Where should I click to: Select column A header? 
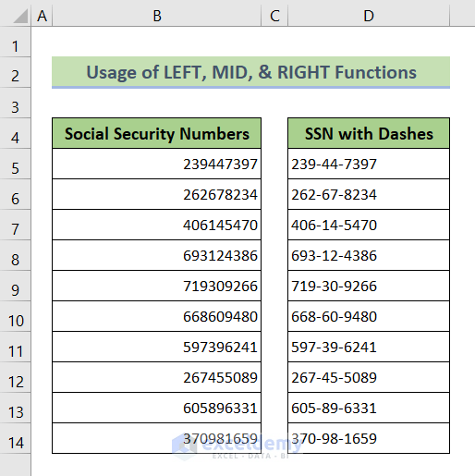pyautogui.click(x=42, y=16)
